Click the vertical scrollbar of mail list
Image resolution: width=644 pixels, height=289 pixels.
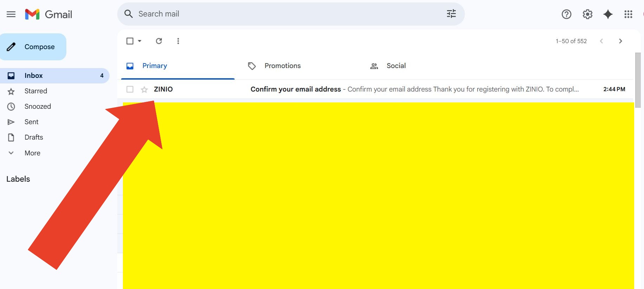(638, 80)
